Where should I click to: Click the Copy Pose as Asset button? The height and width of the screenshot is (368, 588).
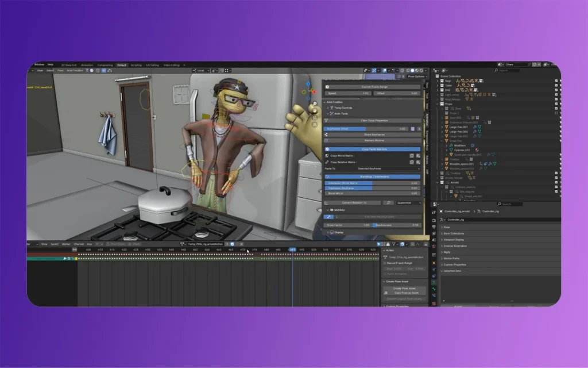[404, 293]
